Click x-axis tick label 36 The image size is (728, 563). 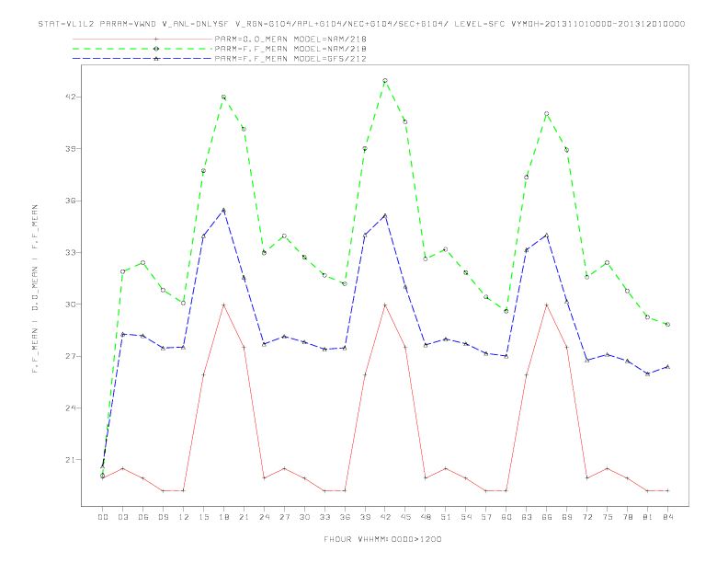pos(345,517)
